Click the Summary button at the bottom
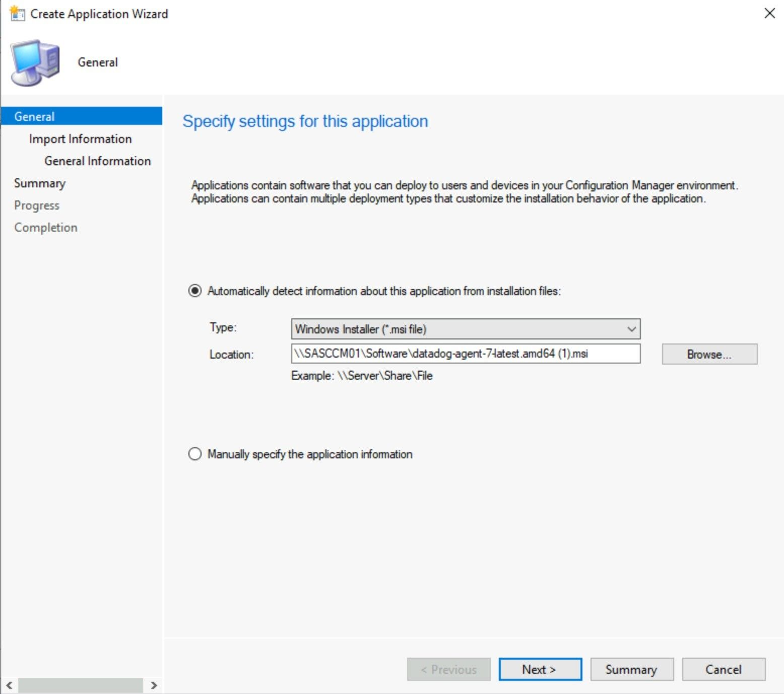The image size is (784, 694). [x=632, y=669]
